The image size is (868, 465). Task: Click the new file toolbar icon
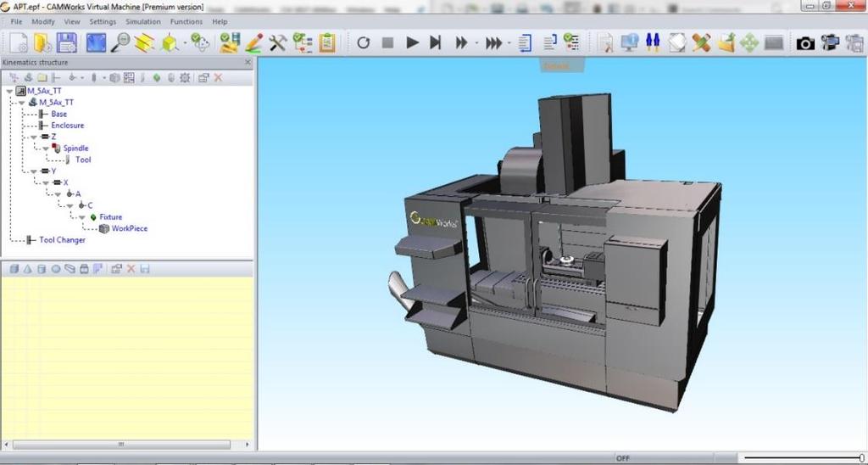(x=19, y=42)
